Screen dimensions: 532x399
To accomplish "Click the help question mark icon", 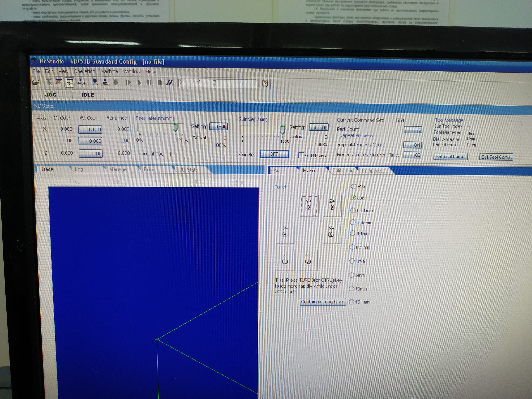I will [265, 84].
